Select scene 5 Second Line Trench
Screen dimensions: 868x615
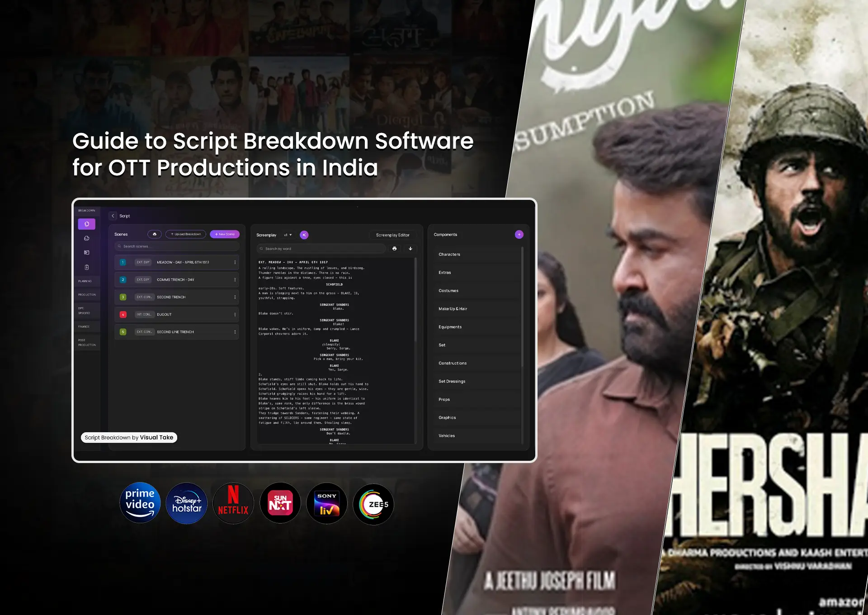(x=177, y=332)
